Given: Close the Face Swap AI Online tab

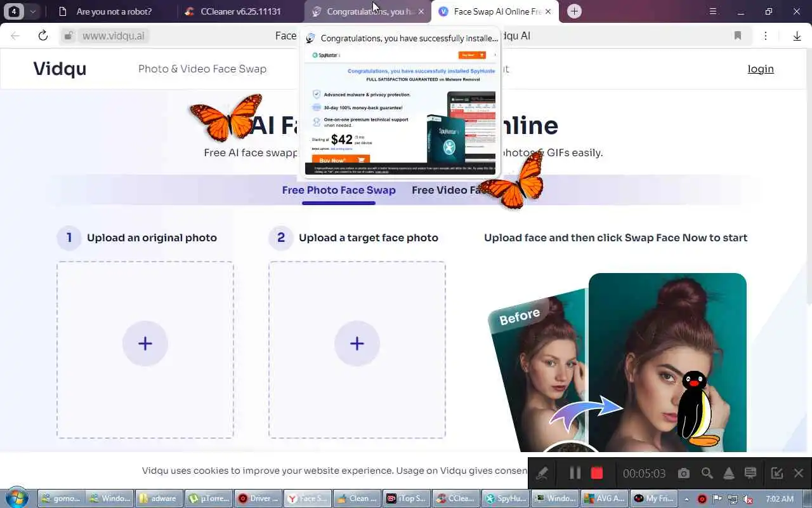Looking at the screenshot, I should [548, 11].
